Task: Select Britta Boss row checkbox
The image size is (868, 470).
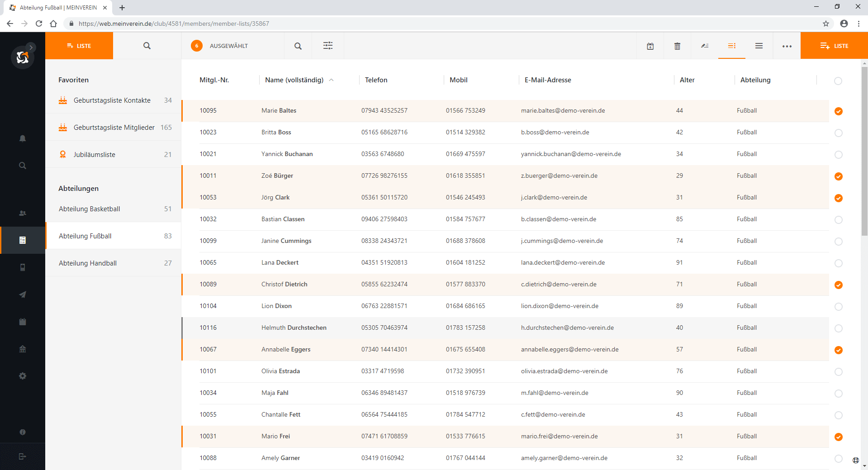Action: click(x=838, y=133)
